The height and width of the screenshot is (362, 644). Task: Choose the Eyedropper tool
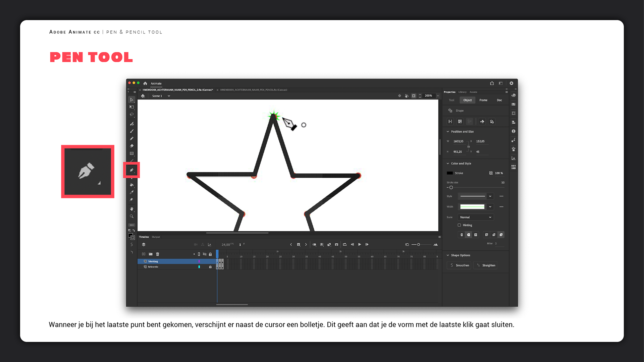pos(131,192)
